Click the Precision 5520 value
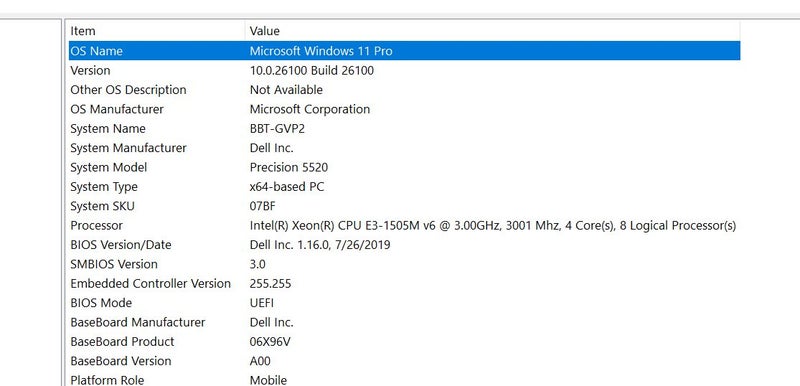 (x=289, y=167)
